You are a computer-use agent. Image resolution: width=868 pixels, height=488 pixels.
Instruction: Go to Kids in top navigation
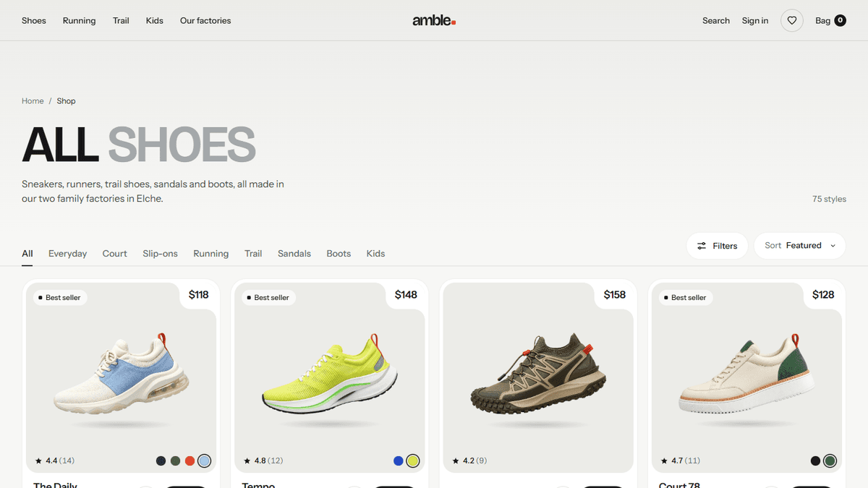click(155, 20)
